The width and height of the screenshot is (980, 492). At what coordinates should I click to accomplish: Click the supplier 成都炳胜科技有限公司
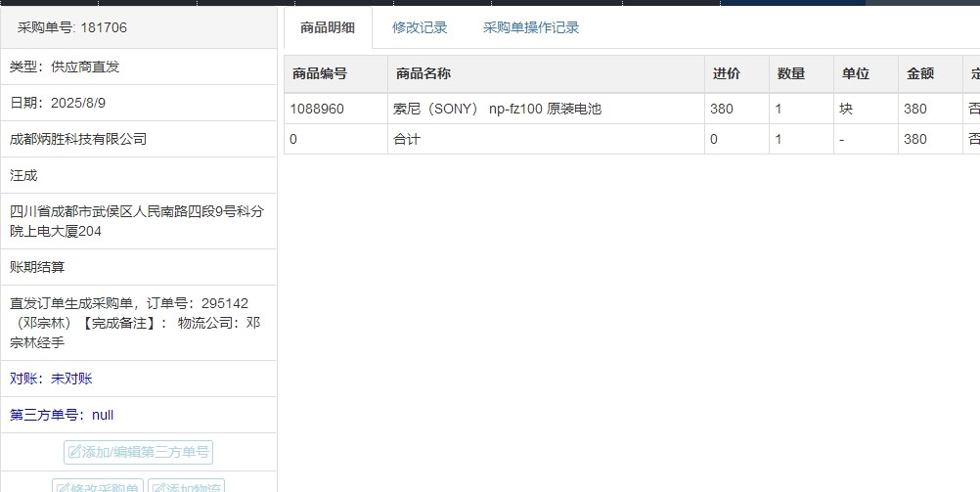coord(78,139)
